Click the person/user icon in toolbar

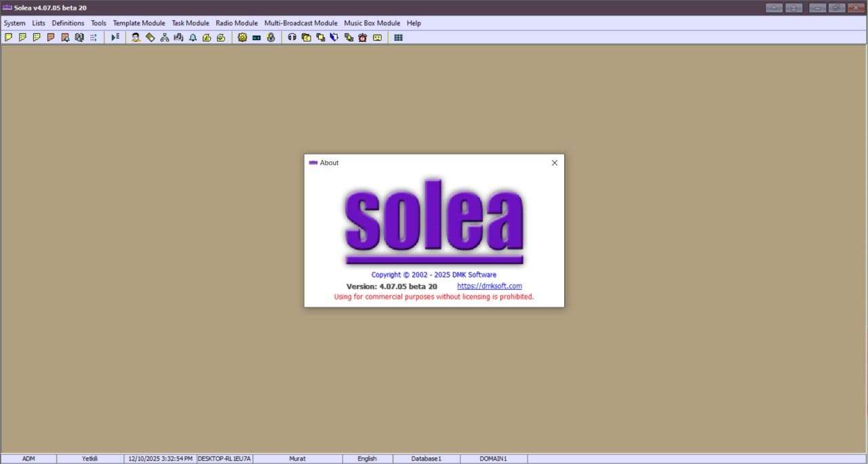pos(136,37)
